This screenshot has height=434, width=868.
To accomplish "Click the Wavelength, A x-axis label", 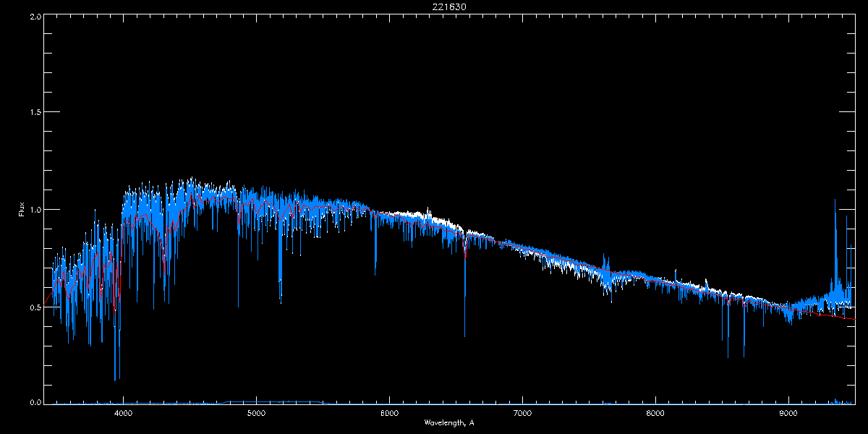I will pos(448,422).
